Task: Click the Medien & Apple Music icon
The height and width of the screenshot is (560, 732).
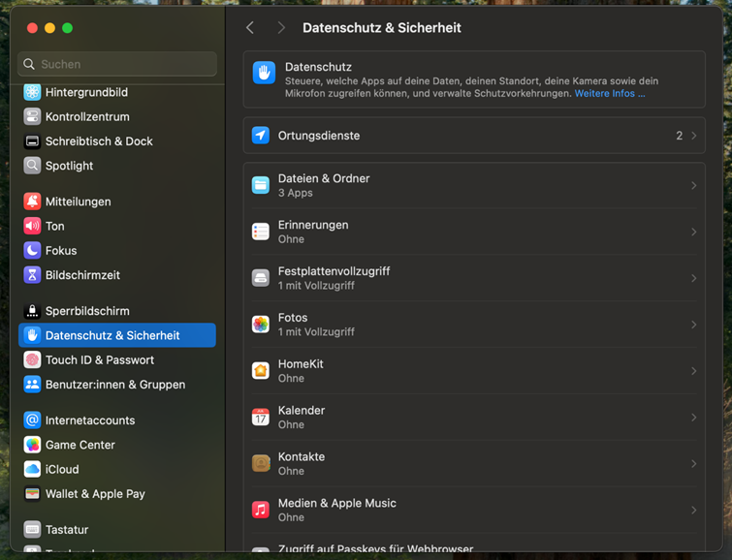Action: [261, 510]
